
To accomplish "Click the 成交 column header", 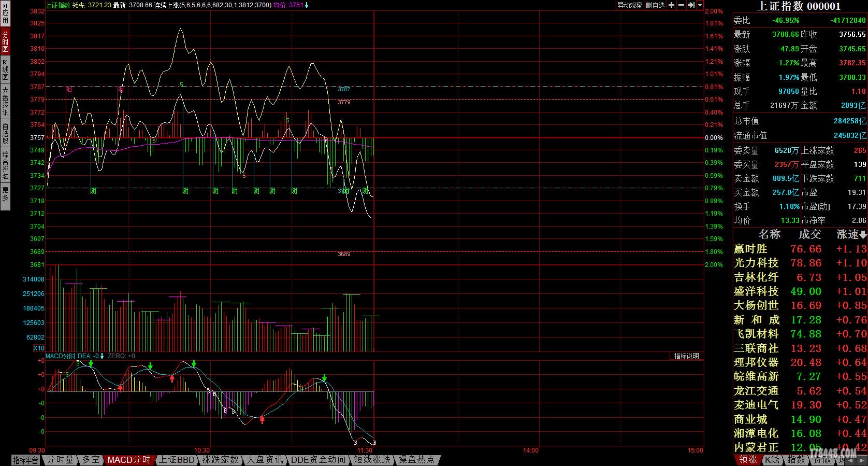I will point(809,234).
